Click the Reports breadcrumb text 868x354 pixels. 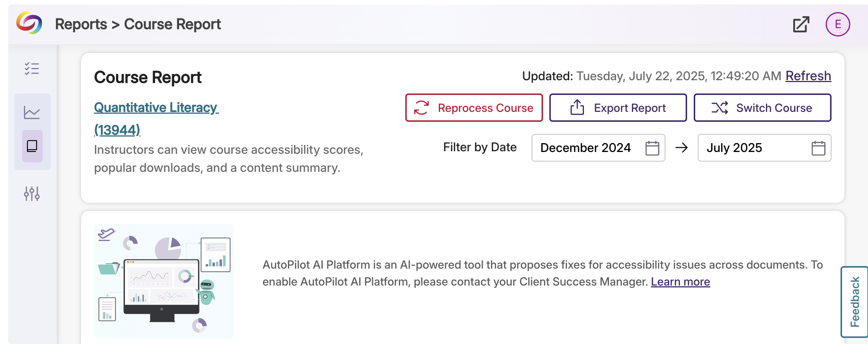pos(81,24)
